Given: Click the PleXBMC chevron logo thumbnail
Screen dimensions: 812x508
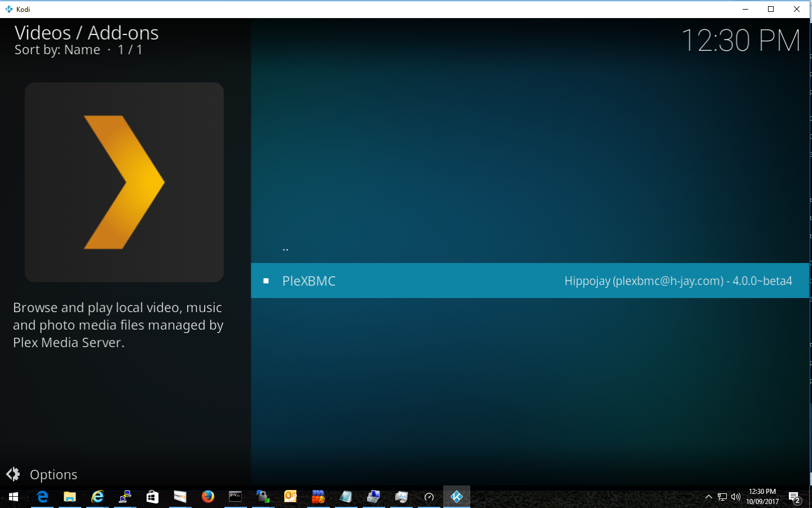Looking at the screenshot, I should click(x=124, y=182).
